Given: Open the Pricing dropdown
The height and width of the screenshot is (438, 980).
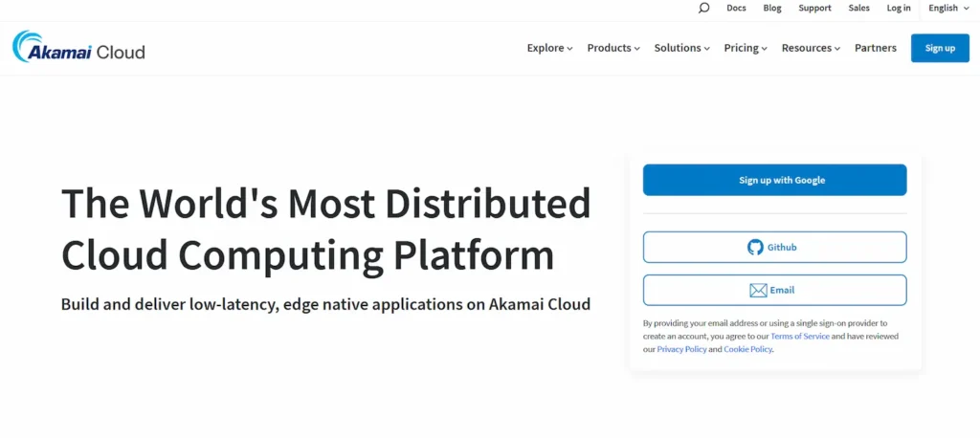Looking at the screenshot, I should pyautogui.click(x=746, y=48).
